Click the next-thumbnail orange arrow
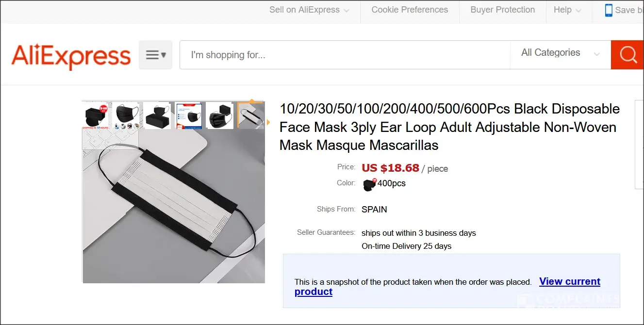This screenshot has width=644, height=325. pyautogui.click(x=268, y=122)
